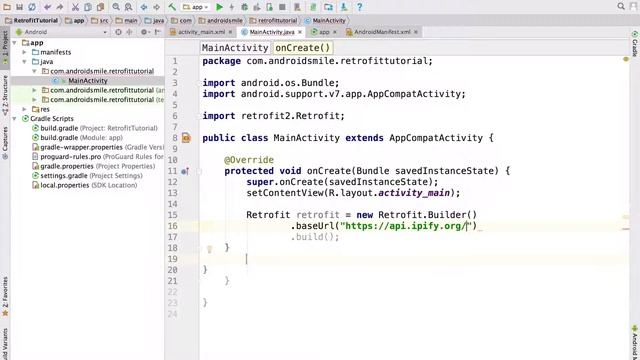Cut selection with the scissors icon
Image resolution: width=640 pixels, height=360 pixels.
click(x=75, y=7)
